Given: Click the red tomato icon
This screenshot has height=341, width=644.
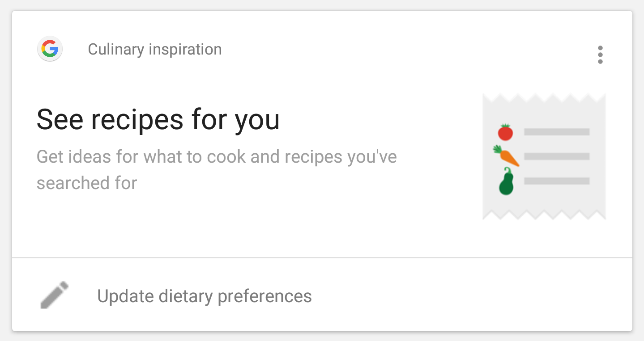Looking at the screenshot, I should coord(506,132).
